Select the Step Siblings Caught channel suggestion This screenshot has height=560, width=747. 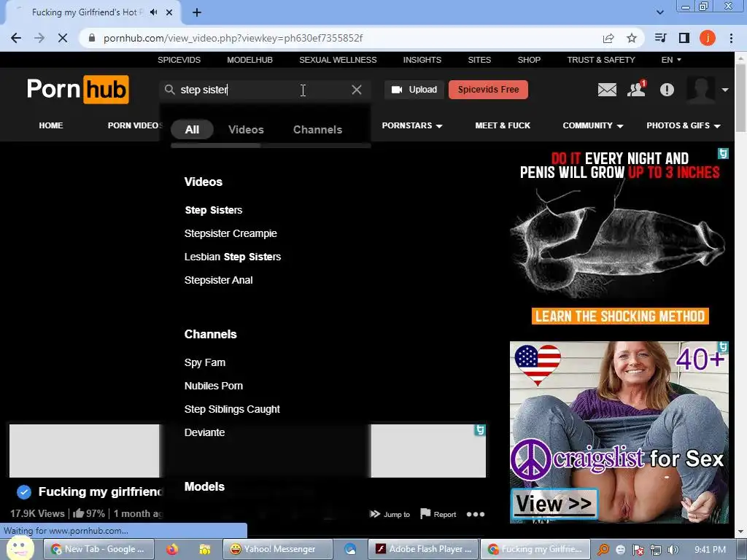coord(232,410)
